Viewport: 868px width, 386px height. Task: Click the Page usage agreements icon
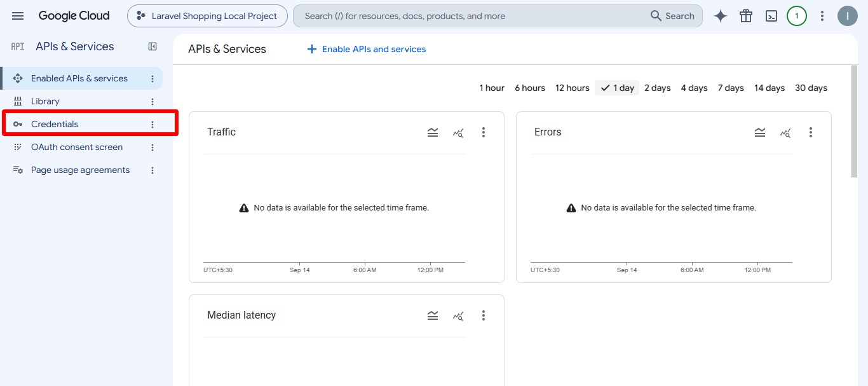click(18, 170)
